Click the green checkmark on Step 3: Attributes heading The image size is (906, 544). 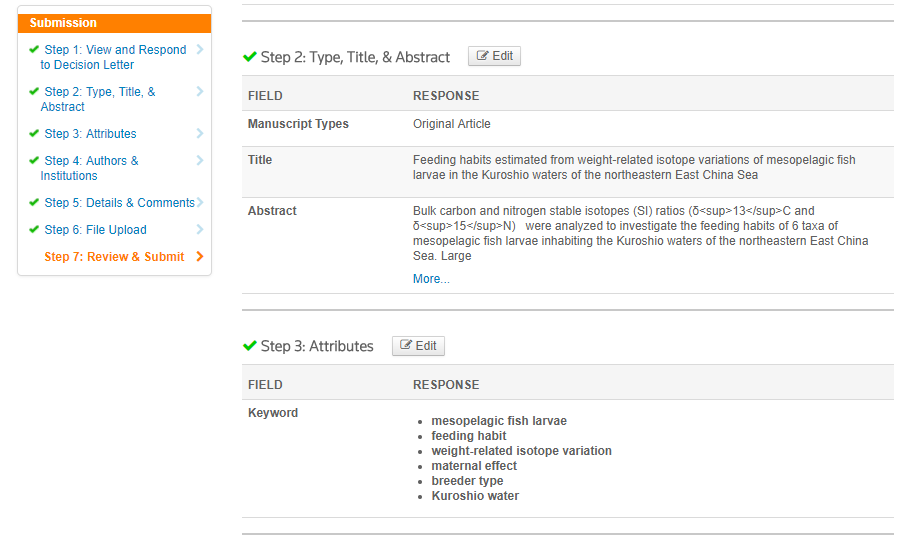point(250,346)
